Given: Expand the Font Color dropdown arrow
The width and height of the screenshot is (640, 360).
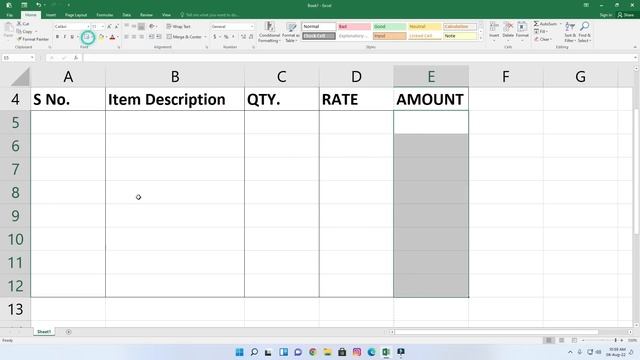Looking at the screenshot, I should pyautogui.click(x=118, y=37).
